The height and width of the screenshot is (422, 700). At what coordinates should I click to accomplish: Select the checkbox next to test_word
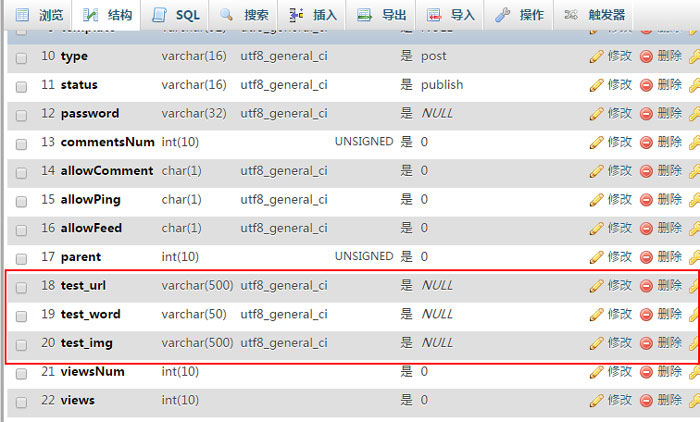pos(22,315)
